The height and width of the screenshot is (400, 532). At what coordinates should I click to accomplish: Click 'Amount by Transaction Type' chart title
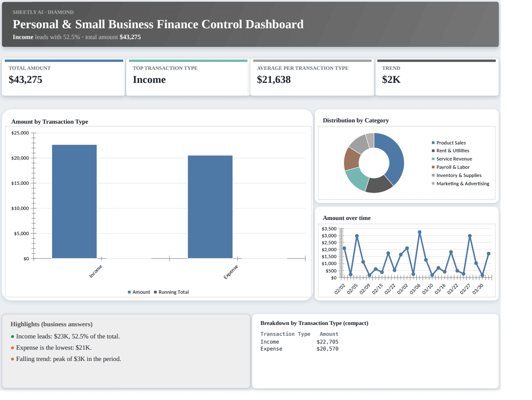click(49, 122)
